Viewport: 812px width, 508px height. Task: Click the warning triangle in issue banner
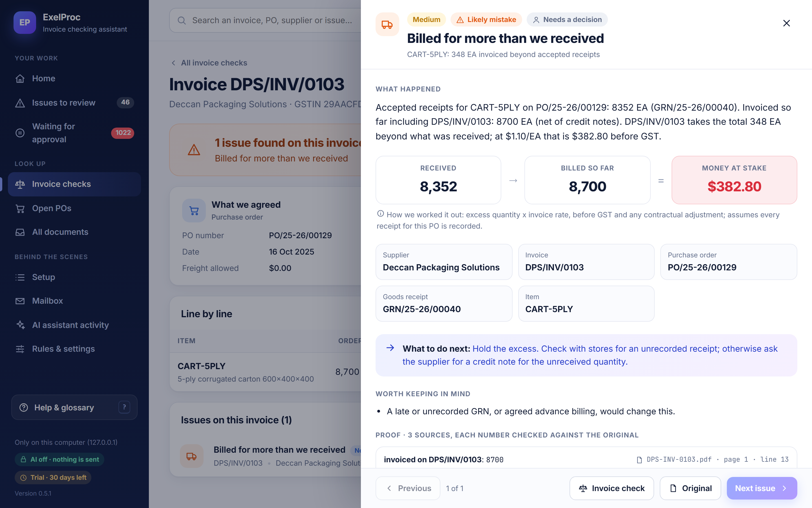click(194, 150)
